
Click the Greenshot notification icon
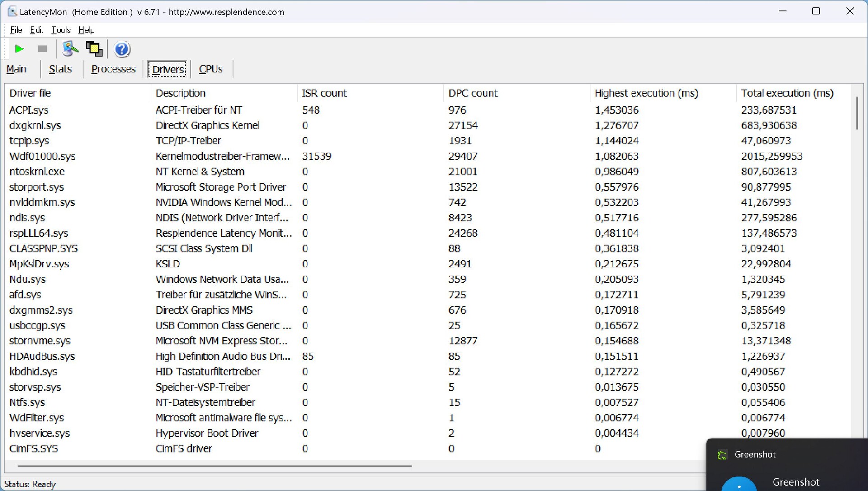(722, 455)
